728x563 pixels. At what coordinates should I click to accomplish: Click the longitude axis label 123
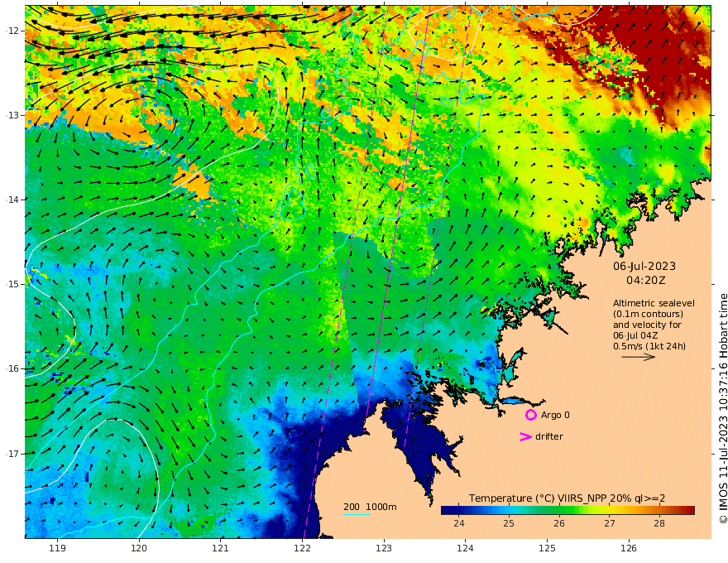click(384, 549)
